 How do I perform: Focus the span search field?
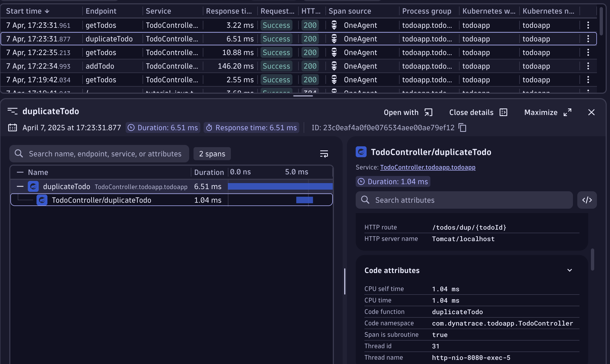click(105, 154)
